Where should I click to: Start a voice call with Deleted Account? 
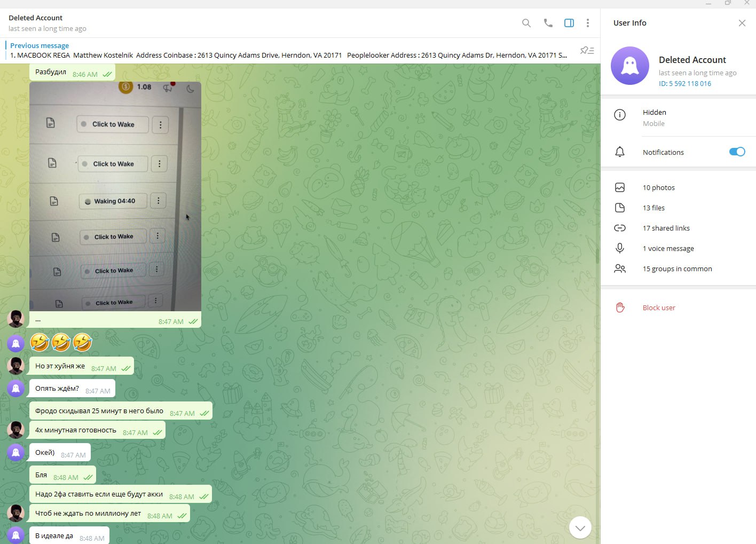(x=548, y=23)
